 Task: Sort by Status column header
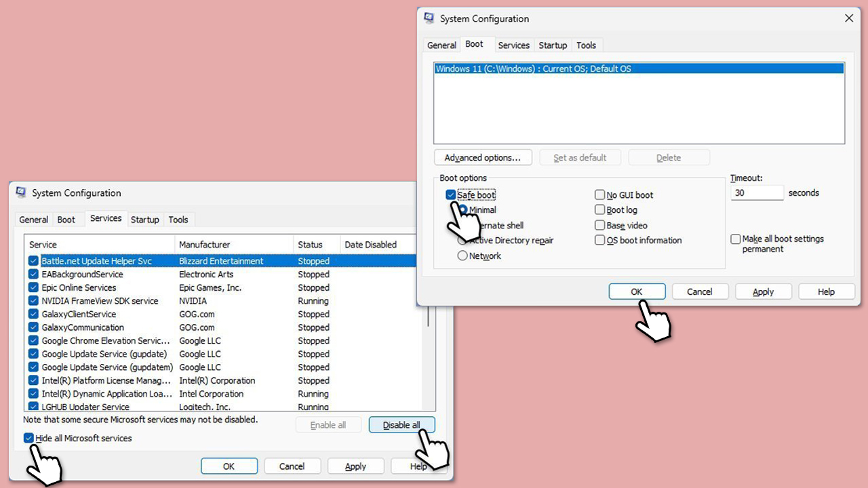pos(317,245)
